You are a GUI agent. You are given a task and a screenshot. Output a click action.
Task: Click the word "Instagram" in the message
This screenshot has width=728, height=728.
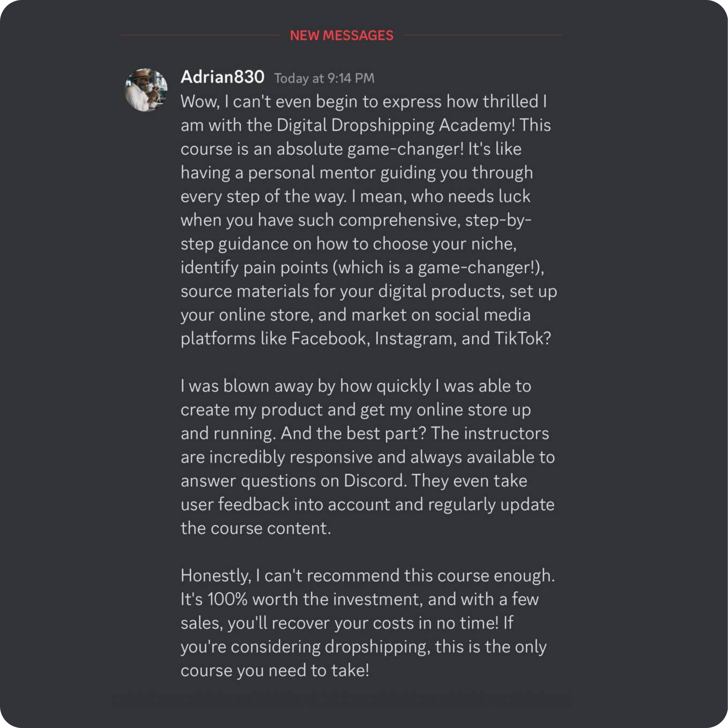(416, 339)
